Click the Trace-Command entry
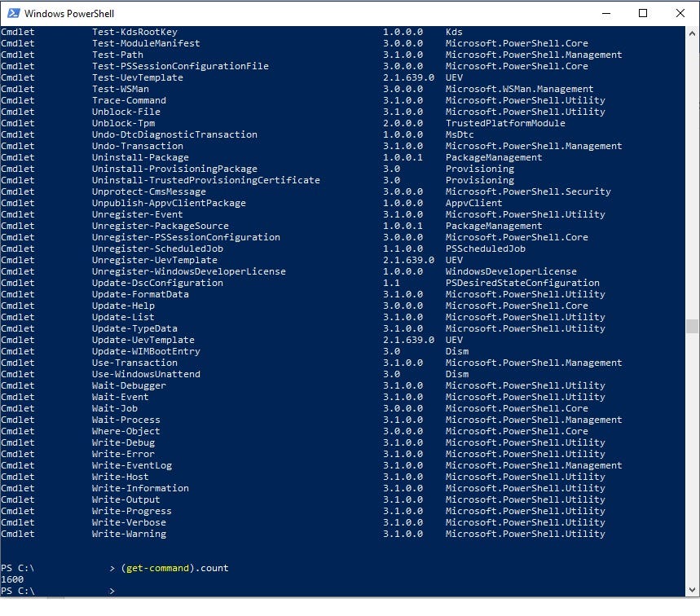The image size is (700, 616). 129,100
